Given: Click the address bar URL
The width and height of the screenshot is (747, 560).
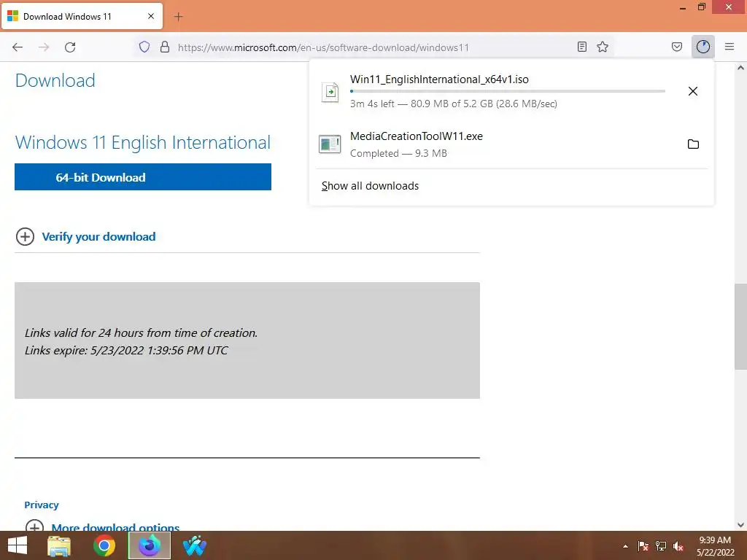Looking at the screenshot, I should click(323, 47).
